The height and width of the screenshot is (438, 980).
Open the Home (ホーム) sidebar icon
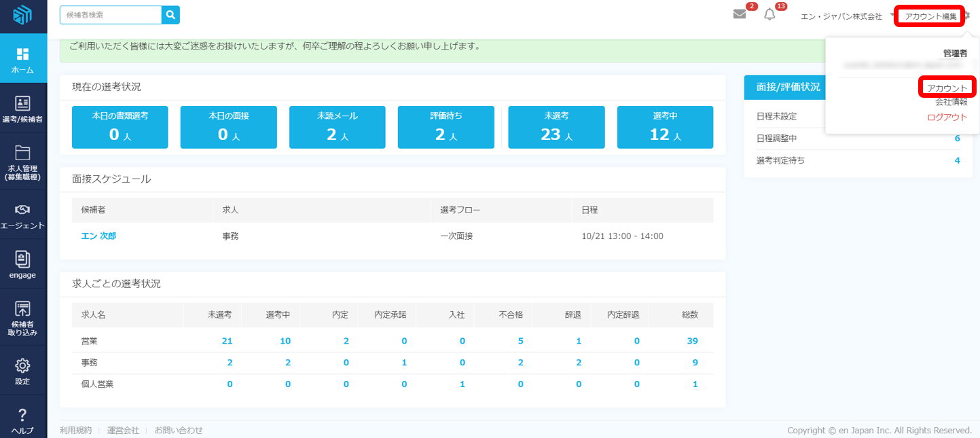click(22, 54)
